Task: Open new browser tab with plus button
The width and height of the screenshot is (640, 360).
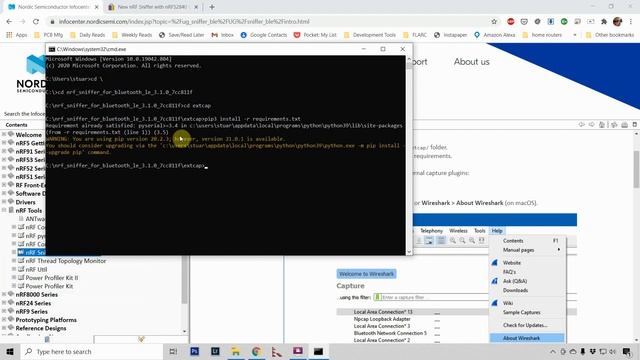Action: [211, 7]
